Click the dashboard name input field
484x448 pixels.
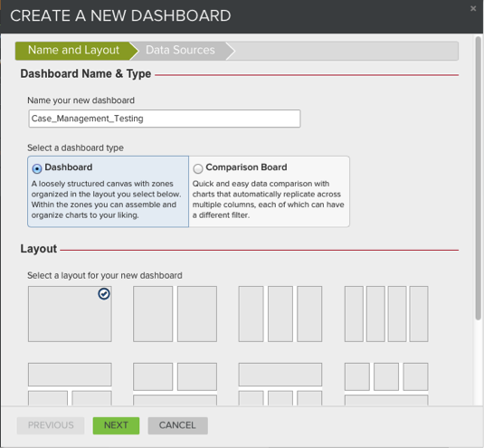tap(165, 119)
